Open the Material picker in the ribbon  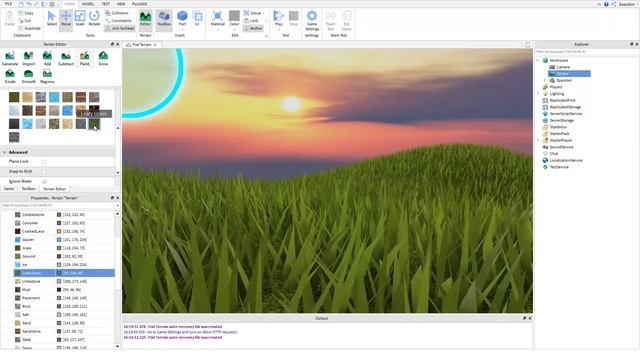pyautogui.click(x=218, y=20)
